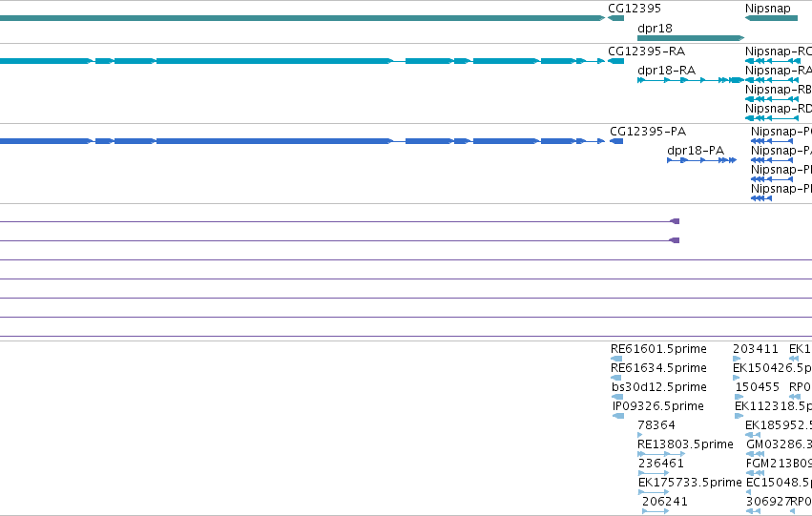Click the Nipsnap-RB transcript glyph
The image size is (812, 516).
click(772, 99)
